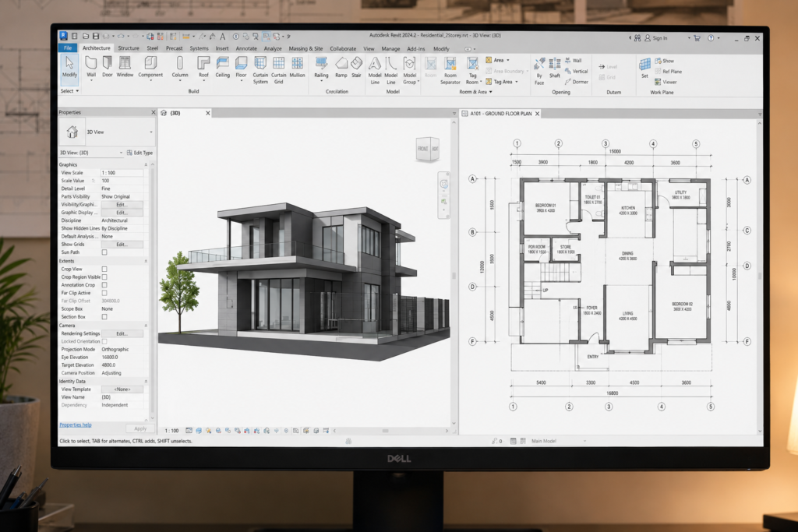Viewport: 798px width, 532px height.
Task: Toggle the Annotation Crop checkbox
Action: (x=104, y=285)
